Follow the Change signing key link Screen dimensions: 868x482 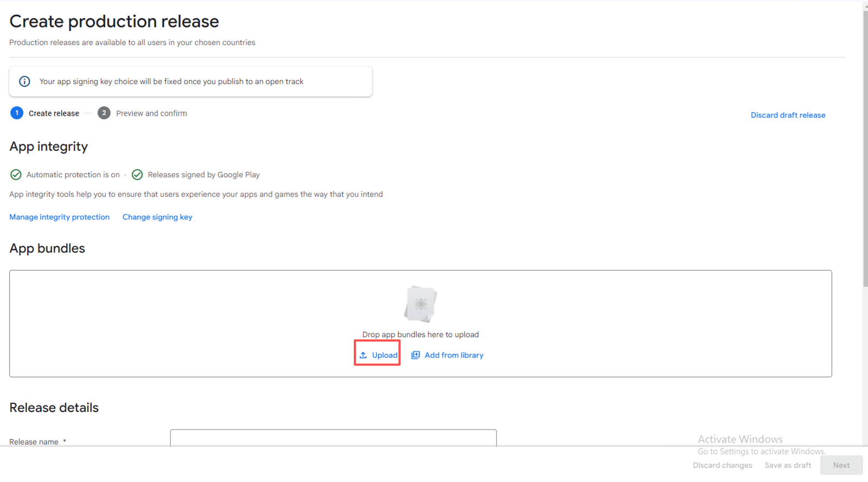157,217
